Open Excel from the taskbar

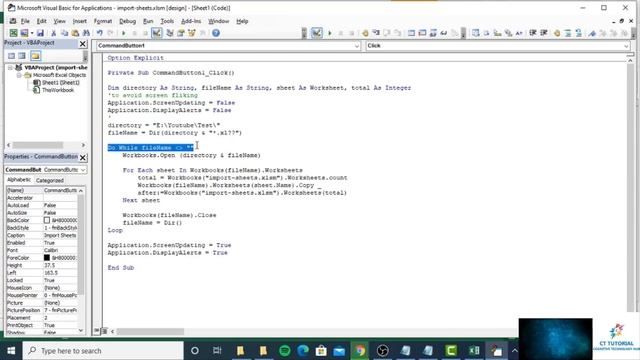point(474,351)
